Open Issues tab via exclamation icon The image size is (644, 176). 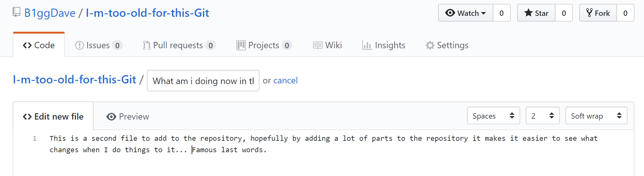79,45
